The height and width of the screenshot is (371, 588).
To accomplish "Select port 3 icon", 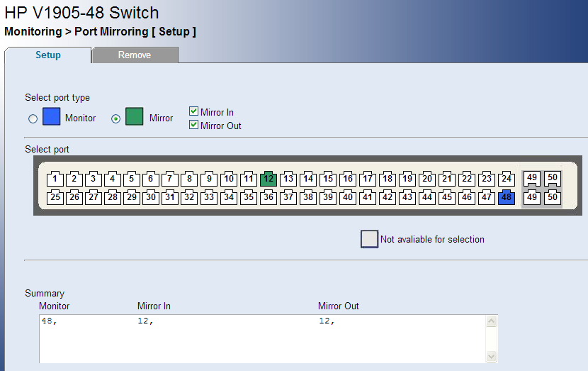I will click(94, 179).
